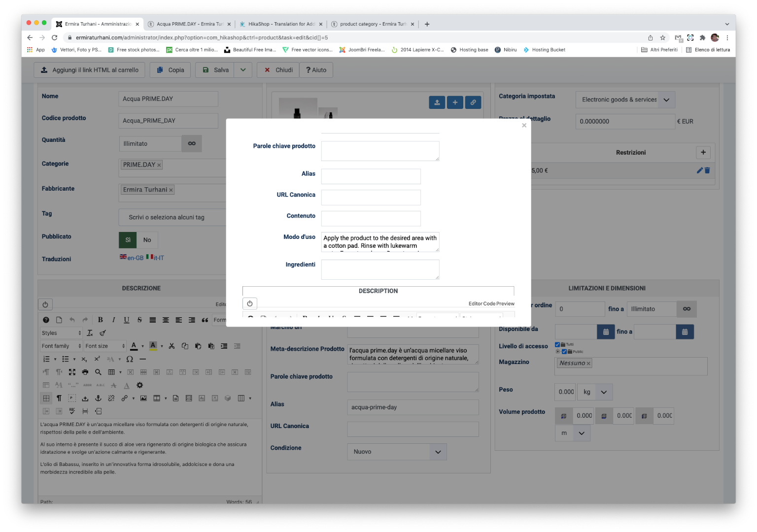Open the Salva dropdown arrow
Image resolution: width=757 pixels, height=532 pixels.
243,70
